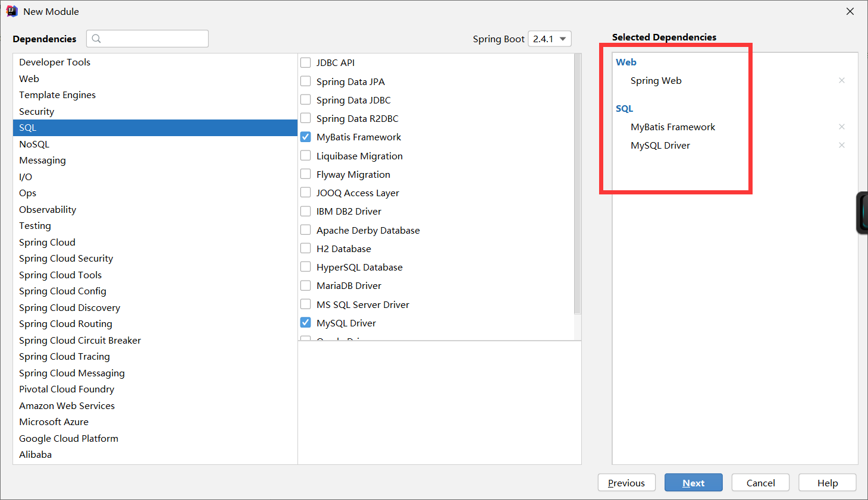Open Spring Cloud Config category
The width and height of the screenshot is (868, 500).
pos(155,291)
